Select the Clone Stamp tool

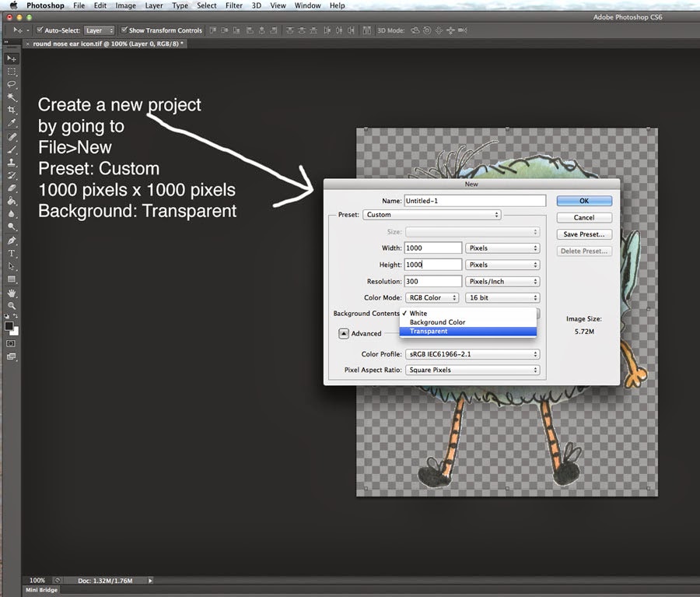(12, 162)
